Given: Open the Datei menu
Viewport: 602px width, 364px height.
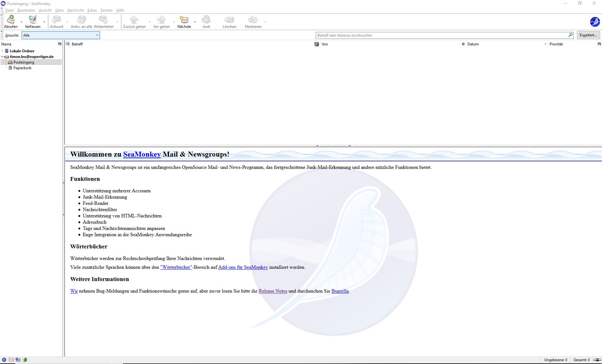Looking at the screenshot, I should point(9,10).
